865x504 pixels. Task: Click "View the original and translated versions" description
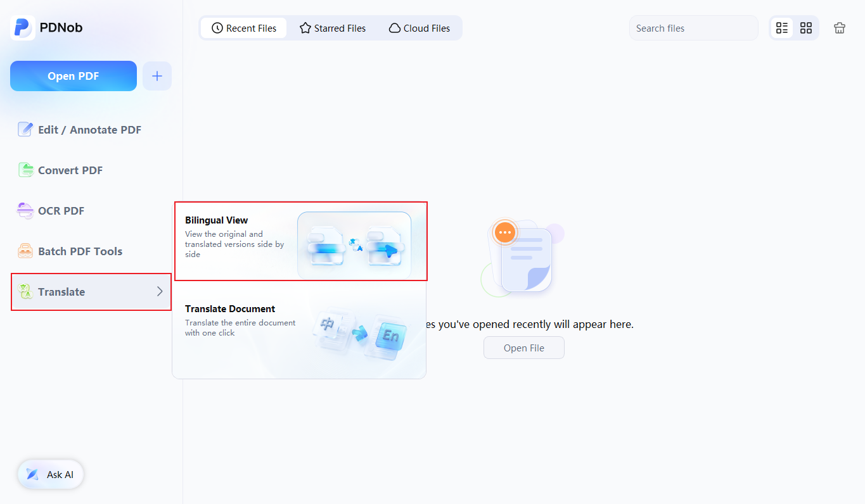(234, 244)
